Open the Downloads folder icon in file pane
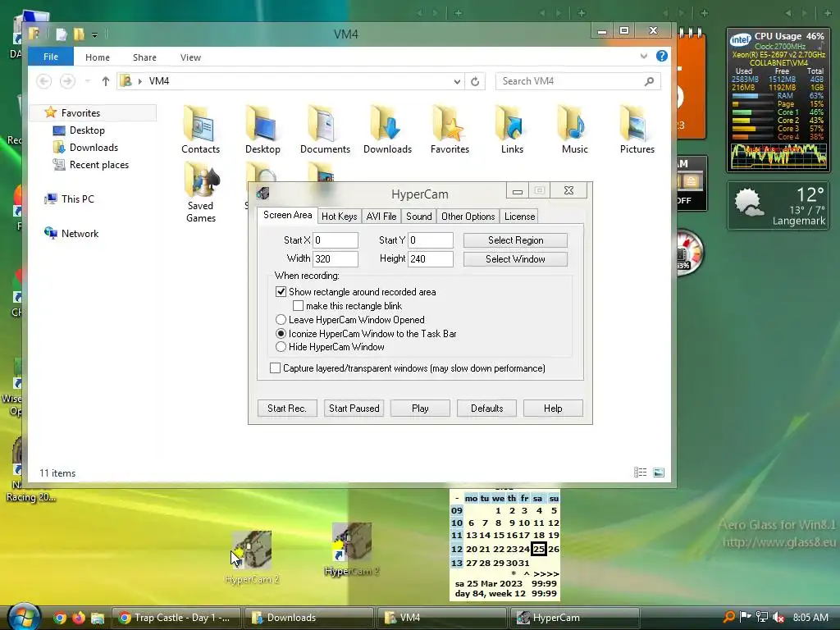840x630 pixels. (x=387, y=130)
